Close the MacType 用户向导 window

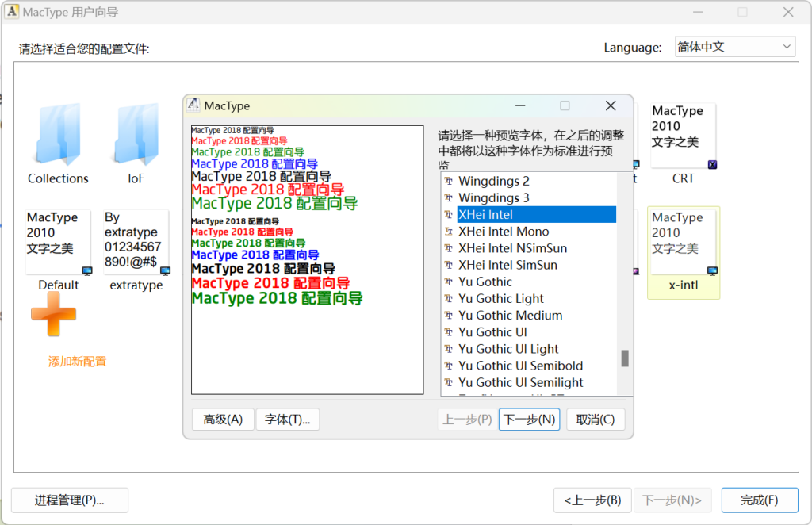click(x=788, y=12)
